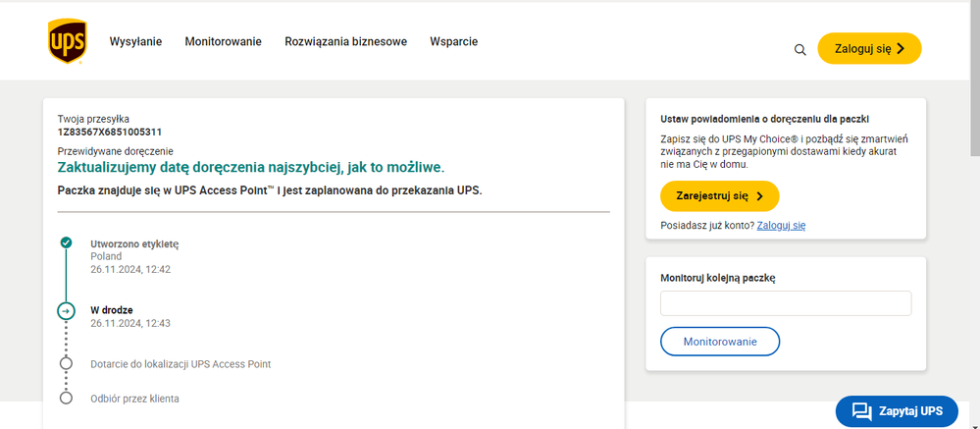
Task: Select tracking number 1Z83567X6851005311
Action: pyautogui.click(x=110, y=132)
